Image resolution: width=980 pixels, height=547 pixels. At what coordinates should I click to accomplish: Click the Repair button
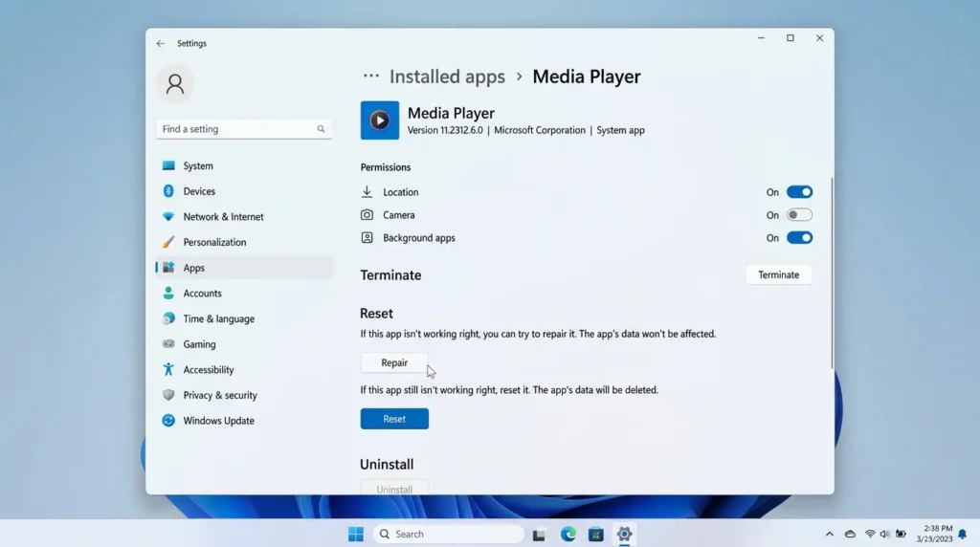tap(394, 362)
